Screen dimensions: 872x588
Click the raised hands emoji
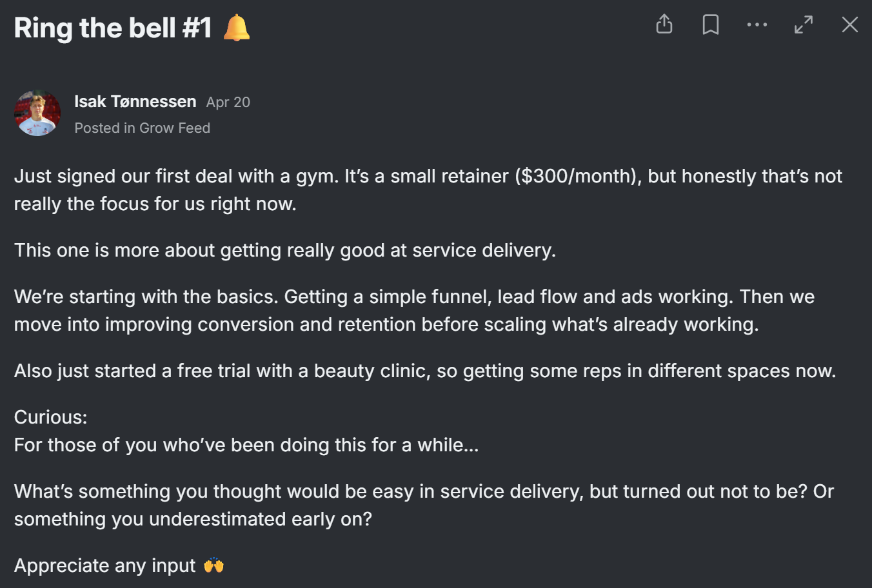(213, 565)
